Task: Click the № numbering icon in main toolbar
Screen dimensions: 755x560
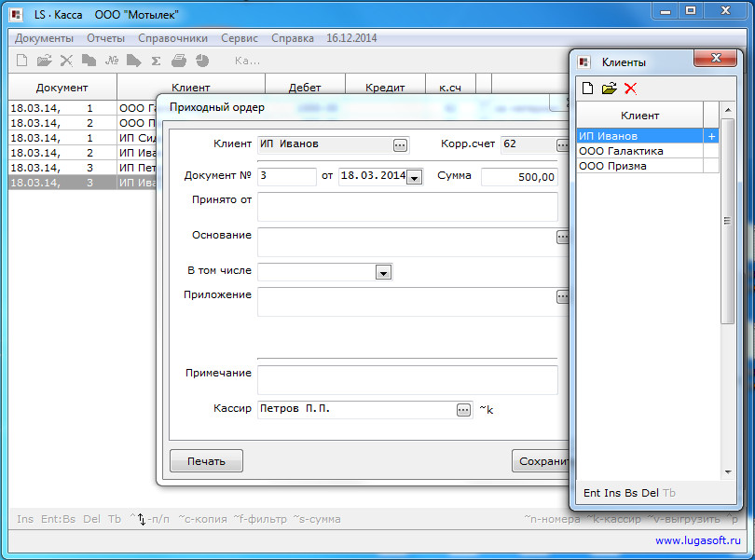Action: click(x=112, y=61)
